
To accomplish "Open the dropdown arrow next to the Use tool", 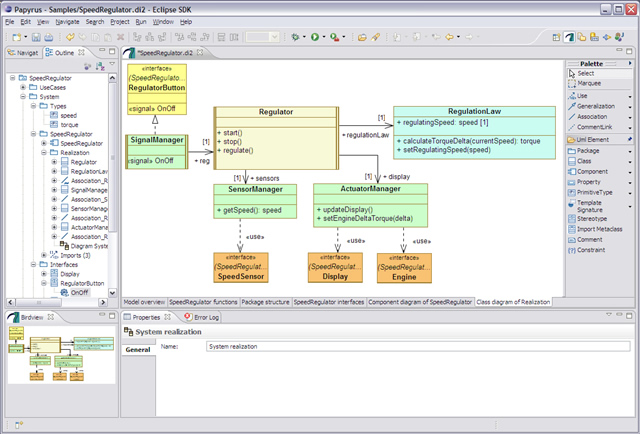I will tap(630, 95).
